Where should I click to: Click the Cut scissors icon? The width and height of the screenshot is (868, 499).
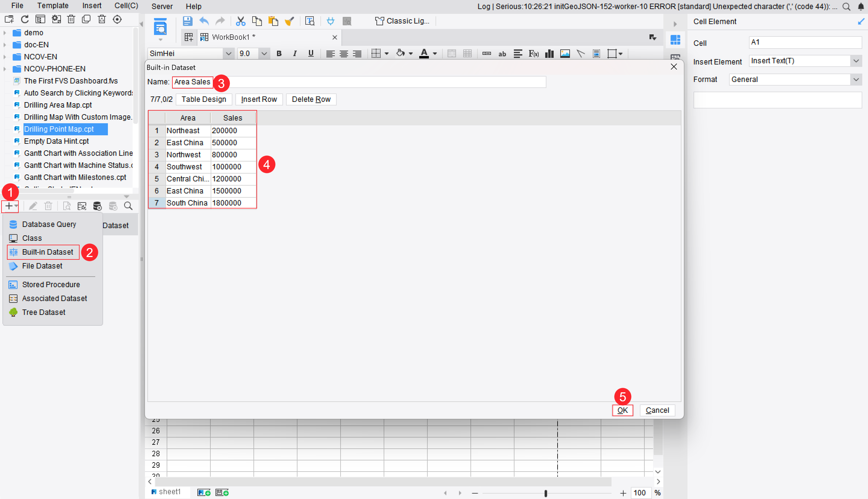(x=241, y=21)
